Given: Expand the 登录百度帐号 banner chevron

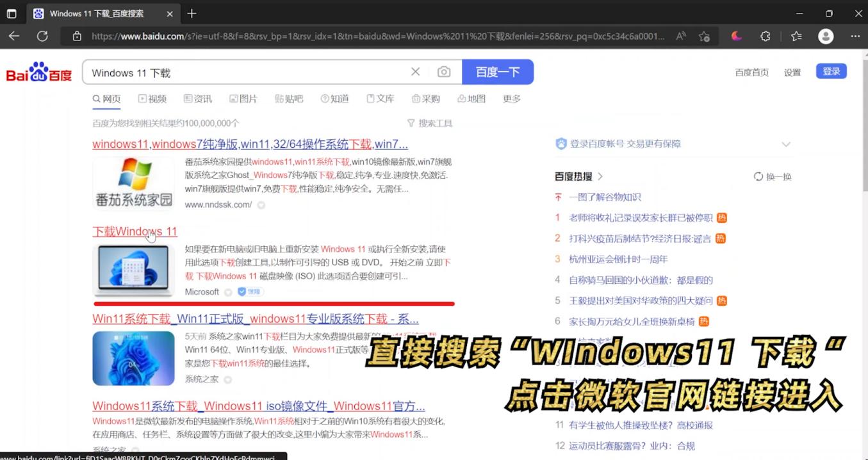Looking at the screenshot, I should (x=786, y=144).
